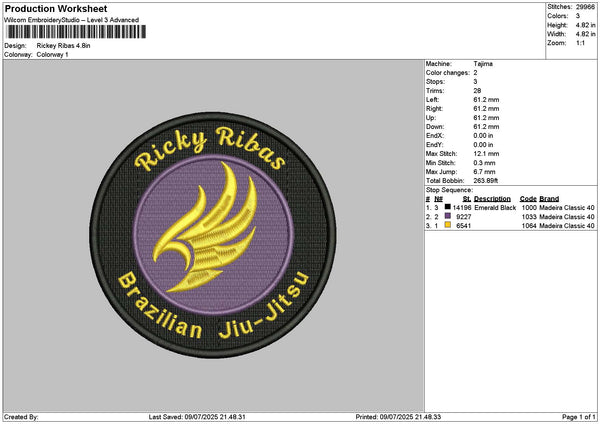Click the 'Brand' column header
Screen dimensions: 600x424
tap(549, 199)
